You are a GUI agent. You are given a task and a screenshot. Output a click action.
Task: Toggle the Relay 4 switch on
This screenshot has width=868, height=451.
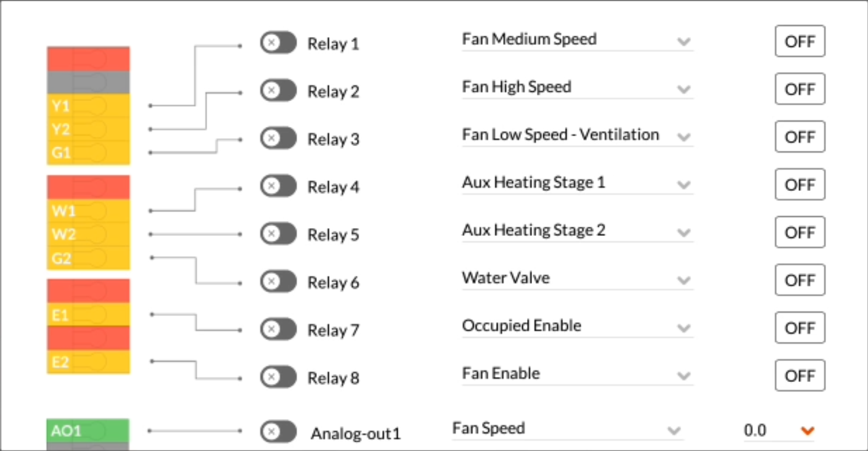pos(278,186)
